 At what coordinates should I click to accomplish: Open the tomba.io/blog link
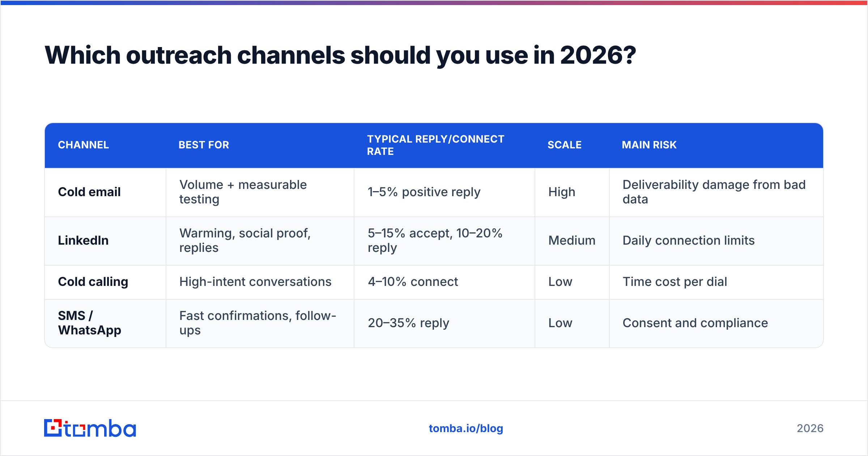[466, 428]
